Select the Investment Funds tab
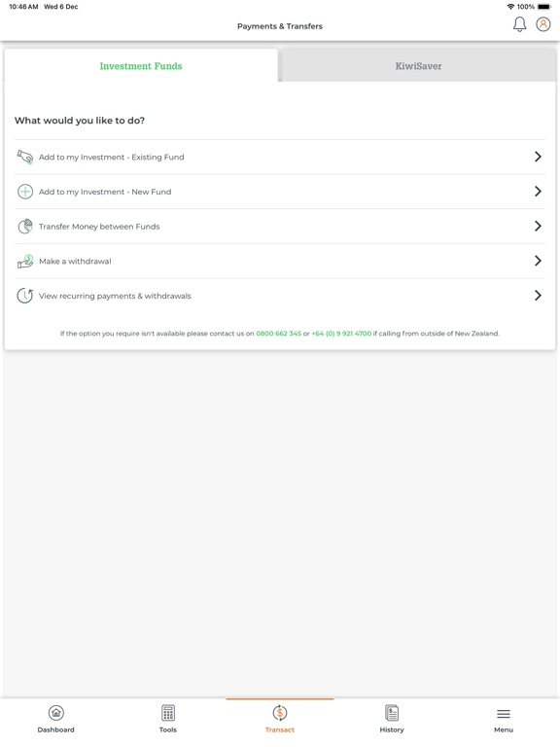The width and height of the screenshot is (560, 747). [141, 66]
